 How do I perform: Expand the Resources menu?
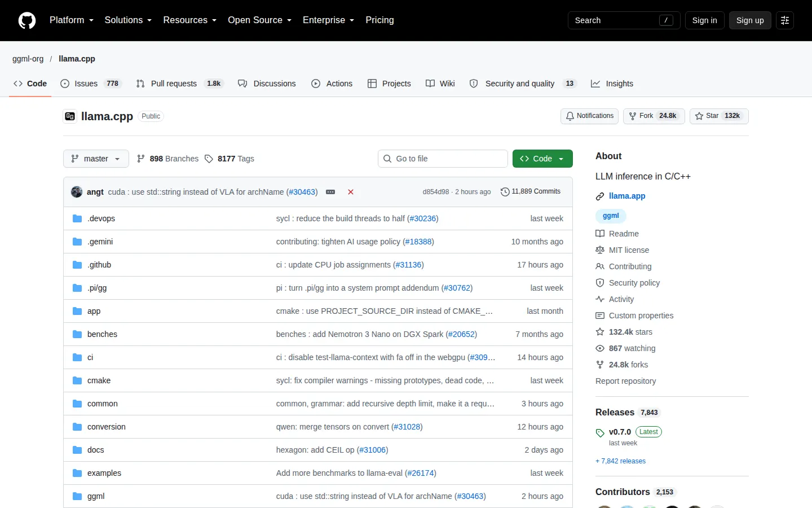(190, 20)
